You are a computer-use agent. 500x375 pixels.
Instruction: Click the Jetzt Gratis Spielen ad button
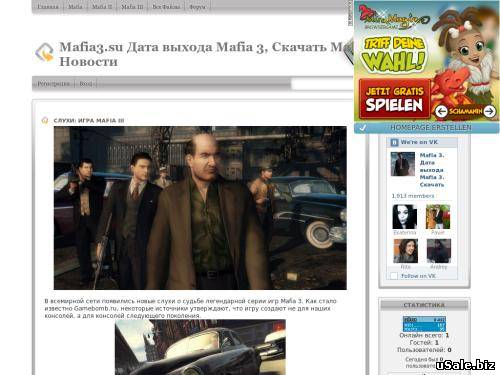395,99
